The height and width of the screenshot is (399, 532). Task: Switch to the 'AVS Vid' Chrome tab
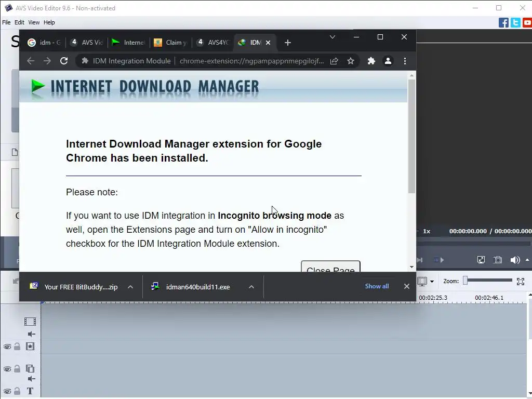tap(87, 43)
